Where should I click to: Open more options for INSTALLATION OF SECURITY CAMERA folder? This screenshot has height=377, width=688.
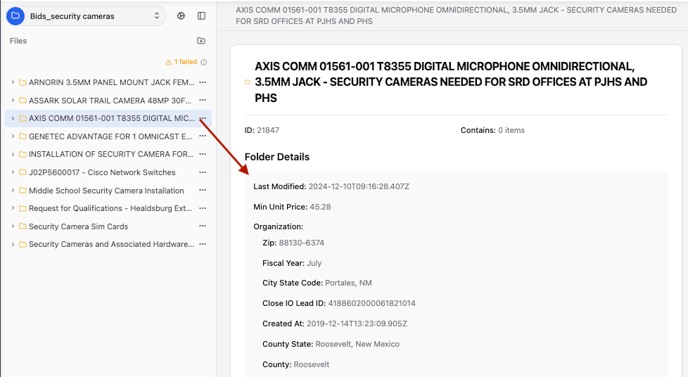tap(202, 154)
